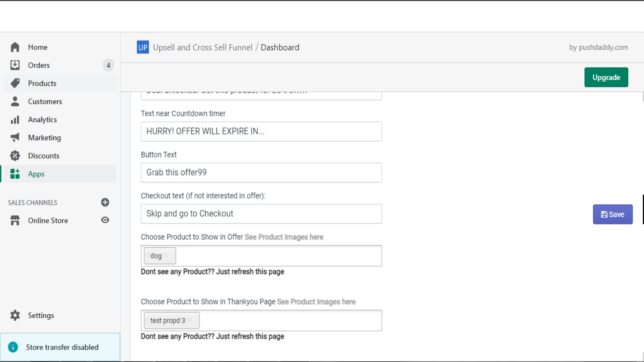
Task: Select the Apps menu item
Action: pos(36,174)
